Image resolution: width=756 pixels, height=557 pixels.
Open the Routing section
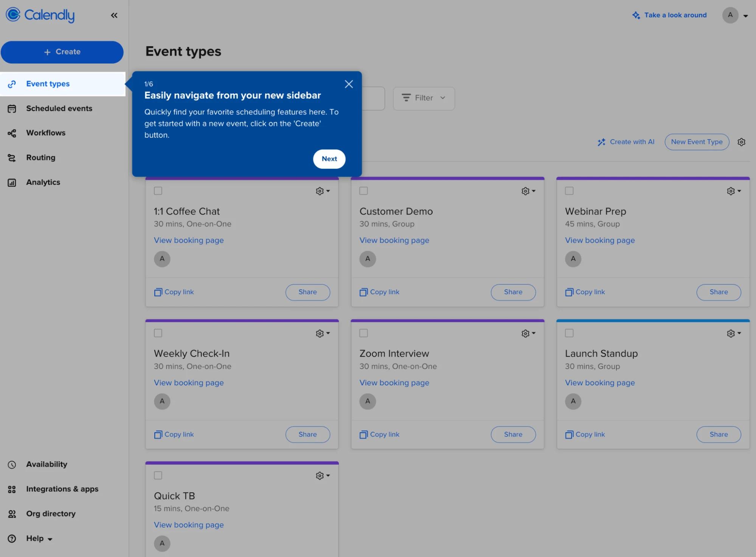(40, 157)
